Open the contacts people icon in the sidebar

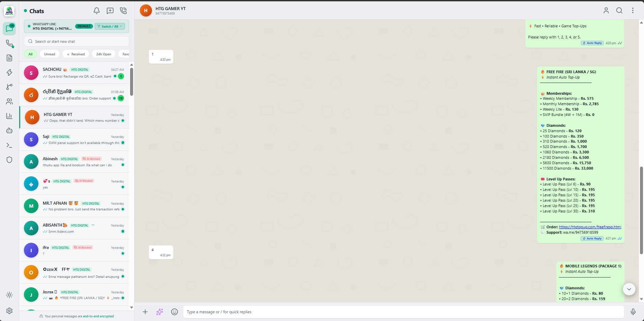coord(9,101)
